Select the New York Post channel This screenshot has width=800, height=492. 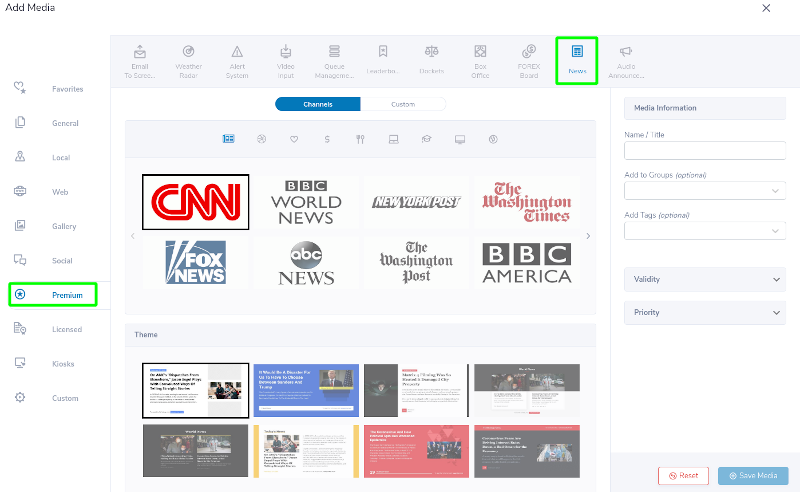tap(416, 202)
